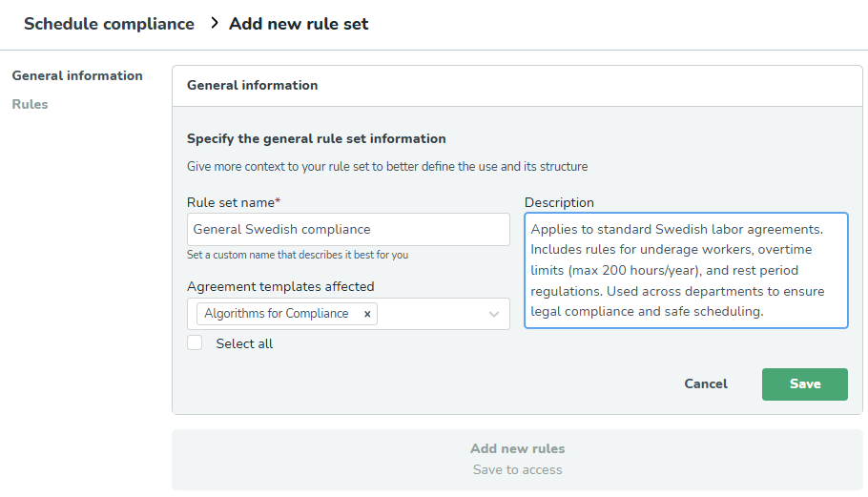Remove the Algorithms for Compliance tag
This screenshot has width=868, height=497.
click(x=367, y=314)
